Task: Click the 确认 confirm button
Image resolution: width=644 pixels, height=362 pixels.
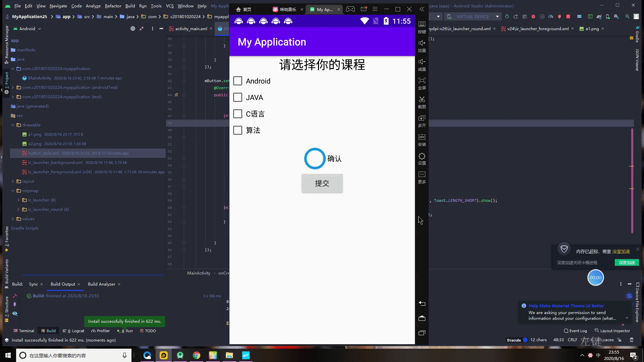Action: coord(322,158)
